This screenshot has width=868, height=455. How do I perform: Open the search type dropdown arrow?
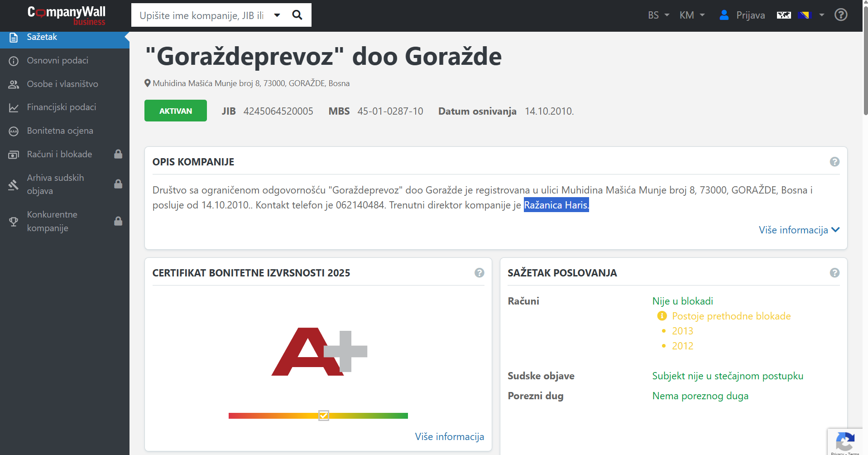pos(277,15)
